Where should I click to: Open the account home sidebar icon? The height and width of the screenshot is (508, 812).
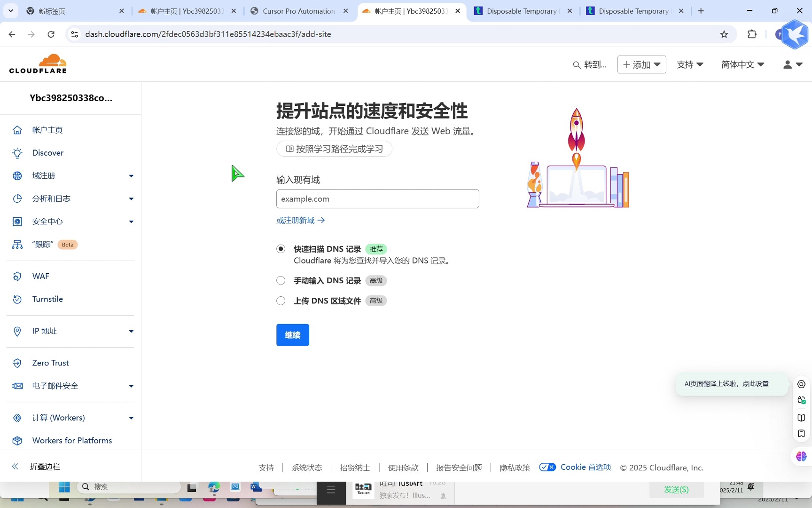click(17, 130)
